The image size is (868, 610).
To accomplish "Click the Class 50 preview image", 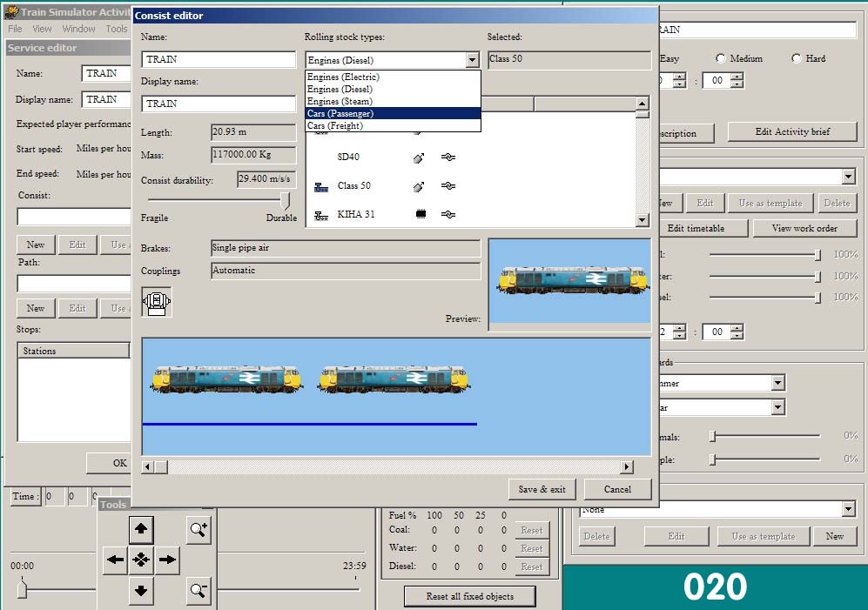I will pos(569,281).
